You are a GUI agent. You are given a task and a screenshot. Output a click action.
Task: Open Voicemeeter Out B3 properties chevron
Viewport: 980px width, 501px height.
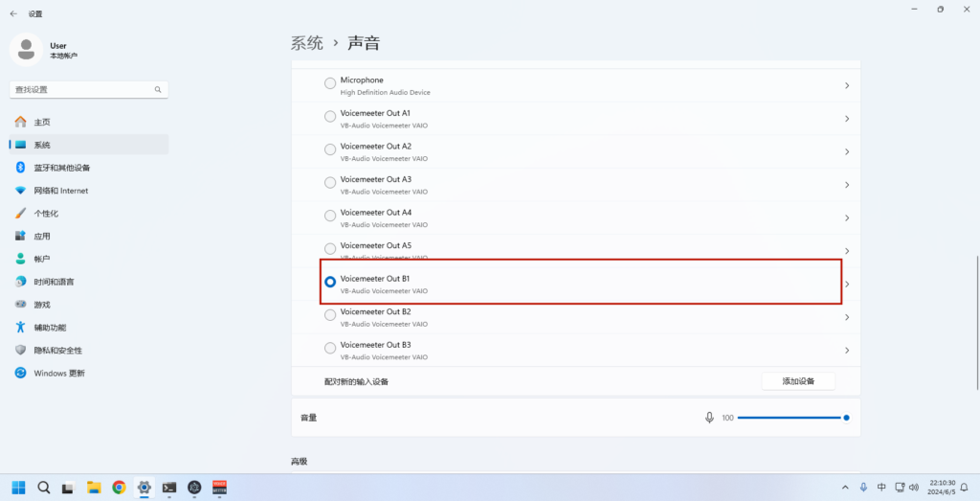tap(847, 351)
